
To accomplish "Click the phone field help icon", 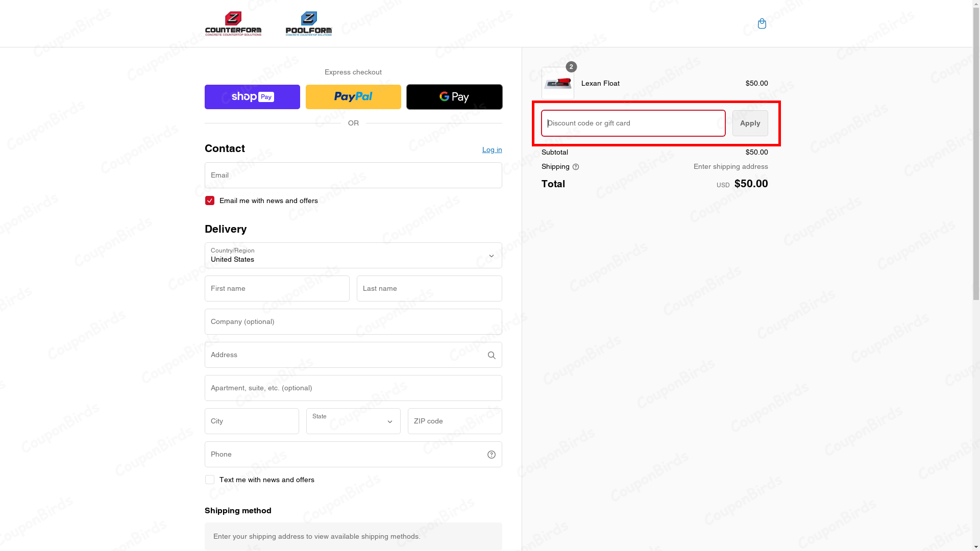I will pyautogui.click(x=492, y=455).
